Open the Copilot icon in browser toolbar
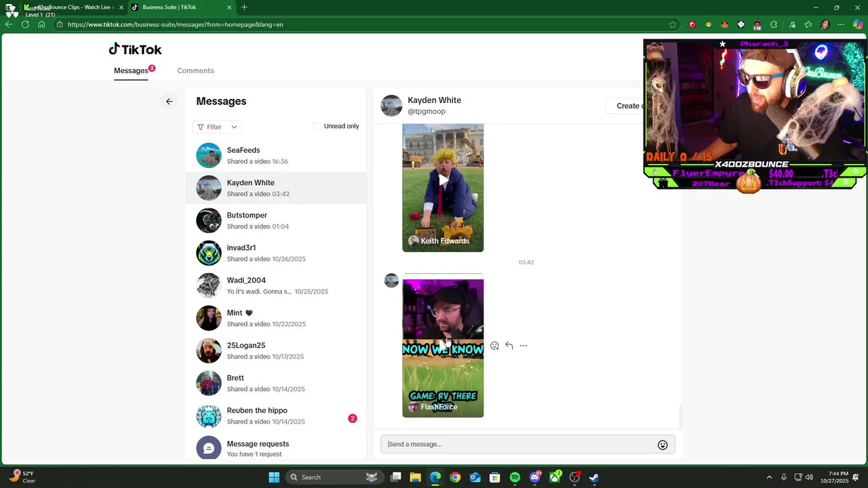The height and width of the screenshot is (488, 868). click(858, 24)
